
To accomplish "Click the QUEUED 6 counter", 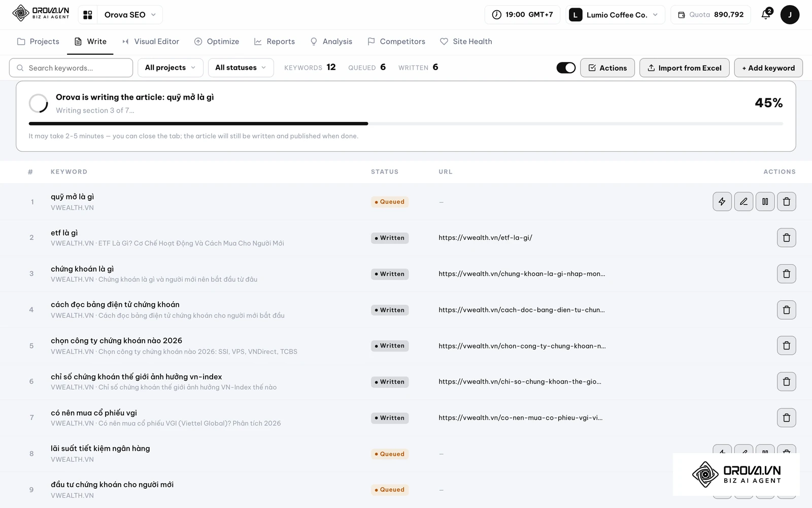I will 367,68.
